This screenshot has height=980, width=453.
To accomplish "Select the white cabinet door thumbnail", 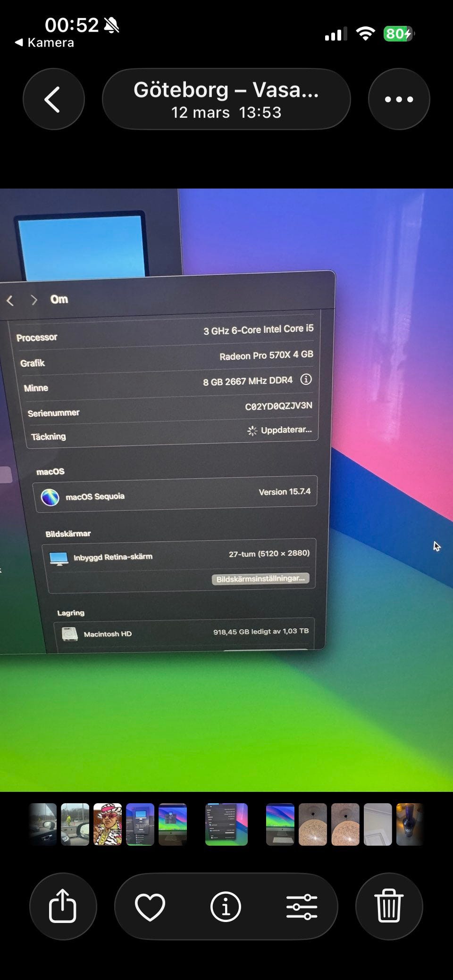I will coord(378,824).
